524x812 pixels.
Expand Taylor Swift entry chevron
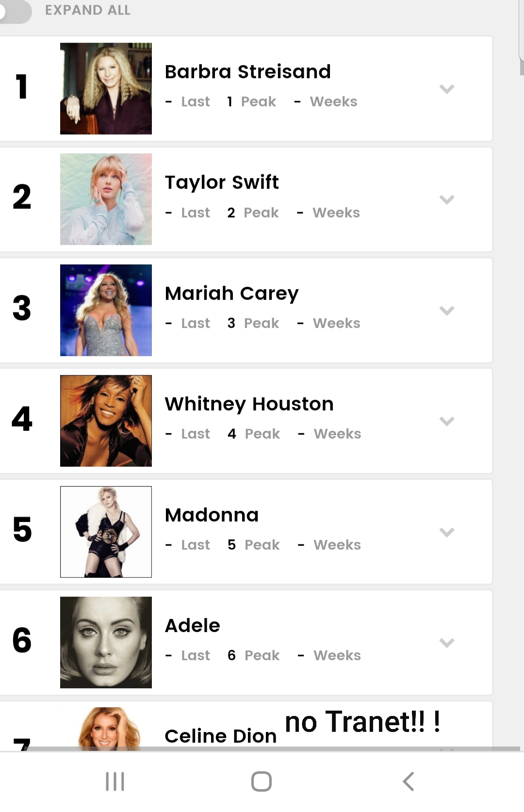click(447, 199)
